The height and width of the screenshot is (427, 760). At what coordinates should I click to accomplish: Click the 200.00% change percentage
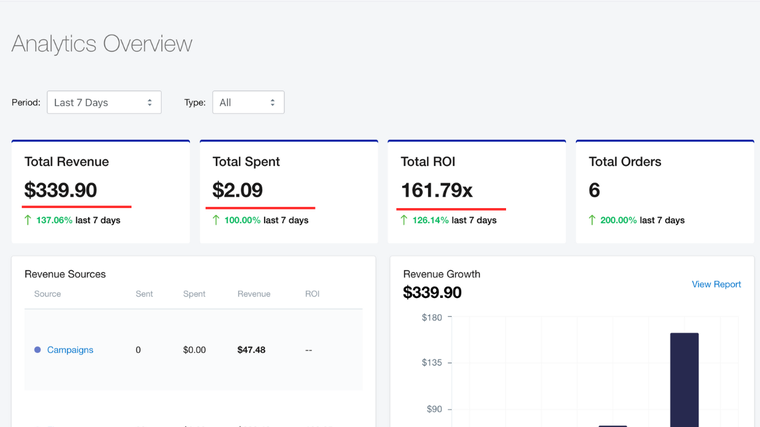[x=618, y=220]
